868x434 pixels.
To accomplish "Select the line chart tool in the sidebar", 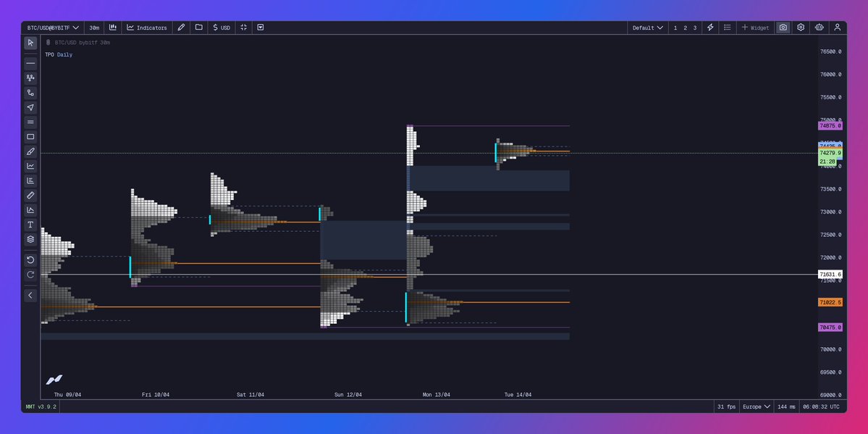I will 30,166.
